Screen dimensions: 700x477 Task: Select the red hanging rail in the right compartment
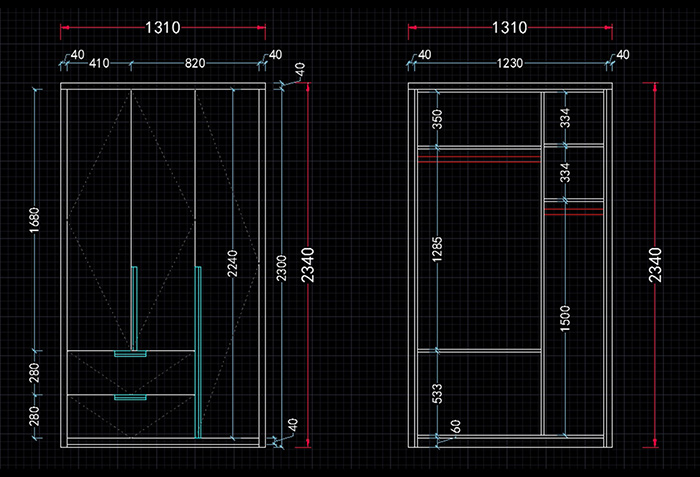pyautogui.click(x=574, y=211)
